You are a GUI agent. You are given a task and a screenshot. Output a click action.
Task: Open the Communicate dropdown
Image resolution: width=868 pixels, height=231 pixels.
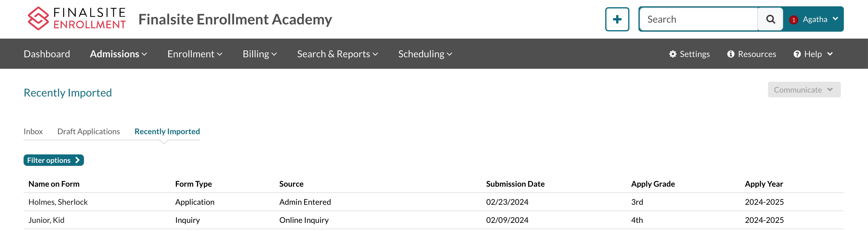point(804,90)
